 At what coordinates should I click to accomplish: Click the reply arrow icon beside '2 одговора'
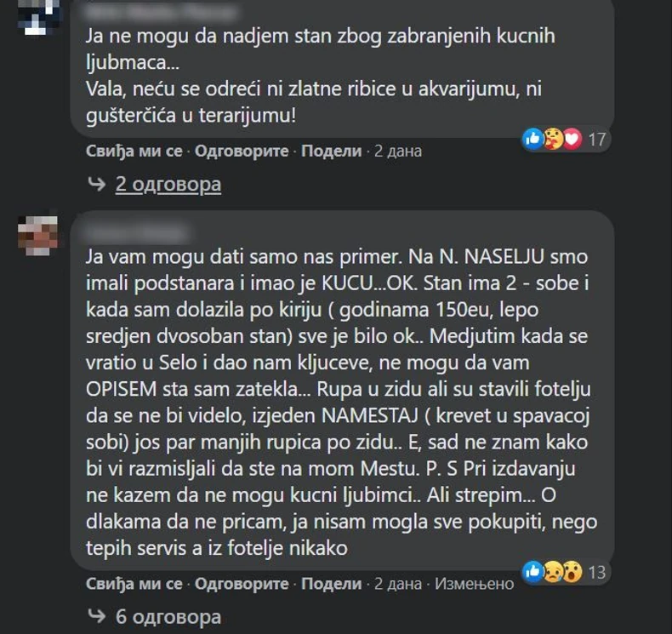(96, 184)
